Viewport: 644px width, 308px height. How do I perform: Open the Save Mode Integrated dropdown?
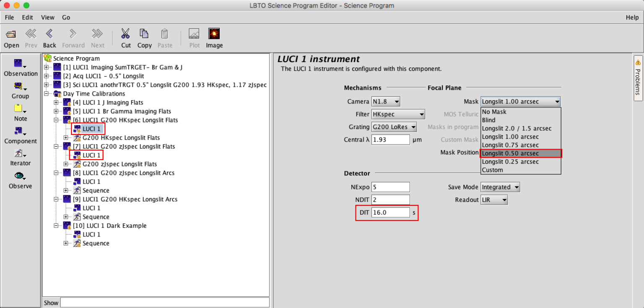click(x=501, y=187)
